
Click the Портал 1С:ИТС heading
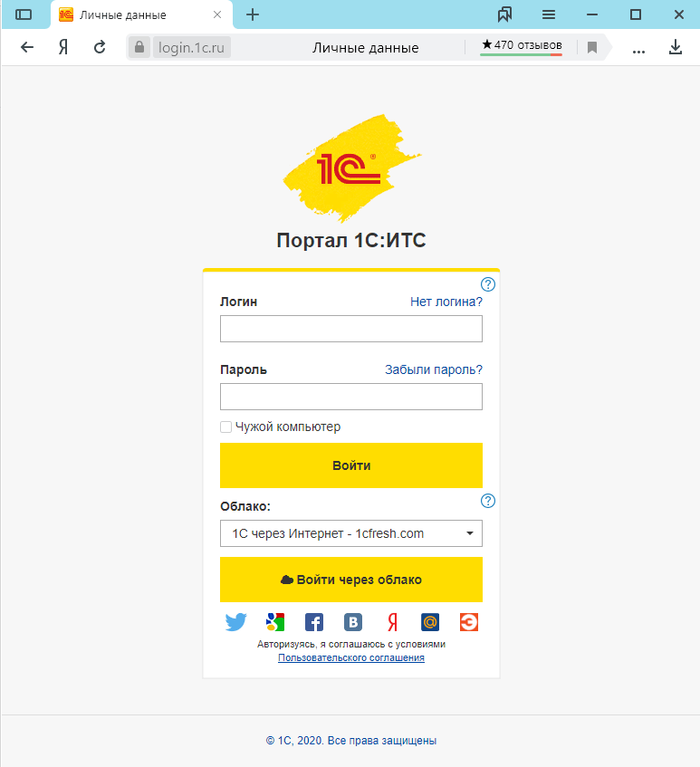point(351,240)
